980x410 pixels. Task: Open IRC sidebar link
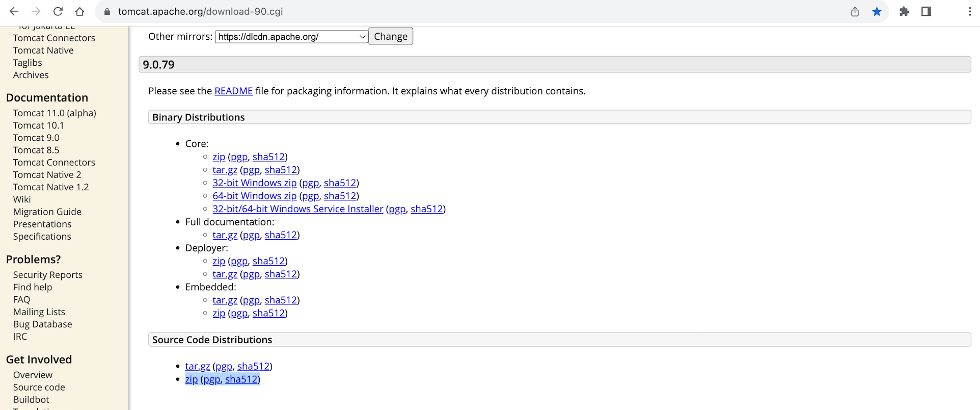click(20, 337)
